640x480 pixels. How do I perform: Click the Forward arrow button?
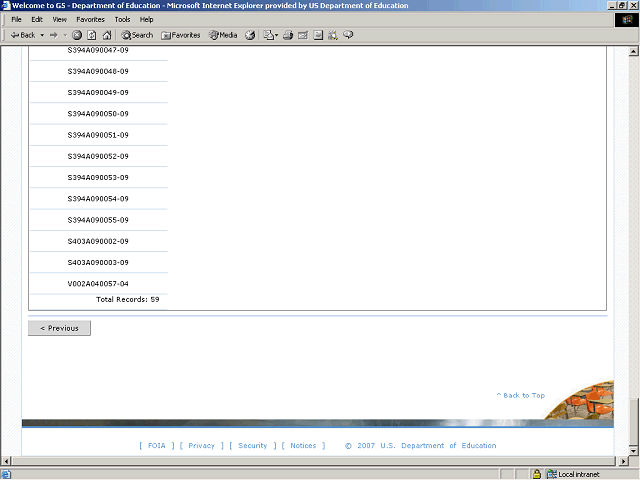coord(53,35)
